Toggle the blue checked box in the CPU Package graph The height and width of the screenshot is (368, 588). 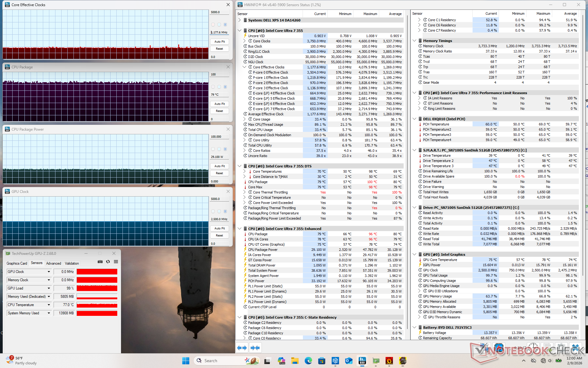click(225, 87)
